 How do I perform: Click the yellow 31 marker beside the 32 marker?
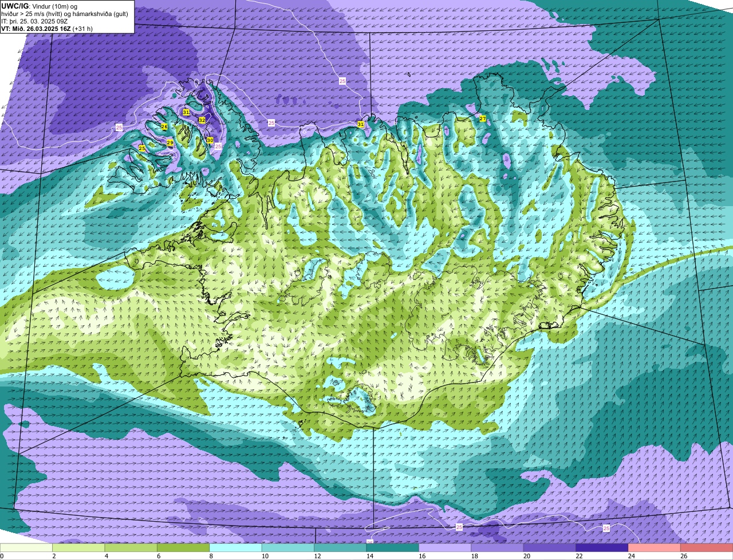[186, 112]
